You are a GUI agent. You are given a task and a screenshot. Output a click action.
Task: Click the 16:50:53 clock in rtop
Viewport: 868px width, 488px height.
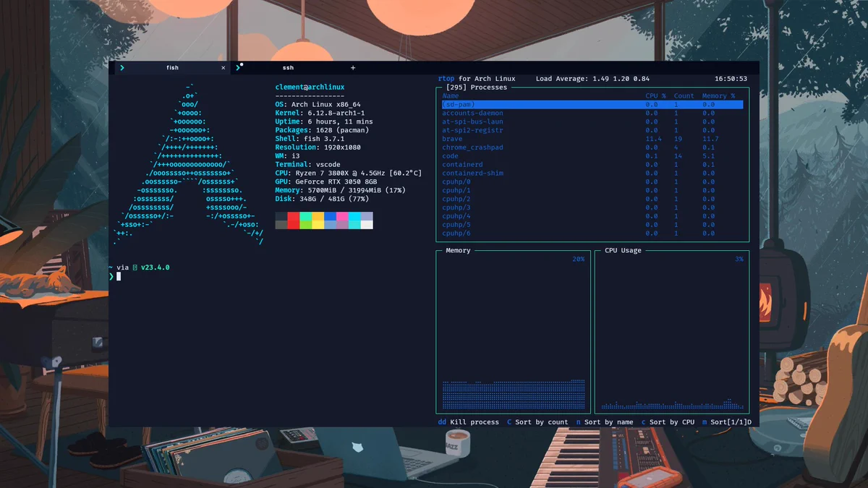tap(731, 79)
